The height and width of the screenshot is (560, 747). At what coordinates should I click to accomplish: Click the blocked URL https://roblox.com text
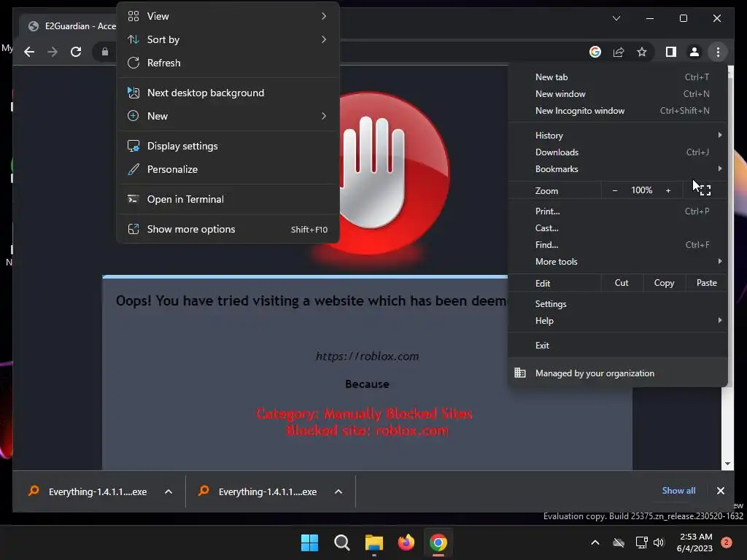(368, 356)
